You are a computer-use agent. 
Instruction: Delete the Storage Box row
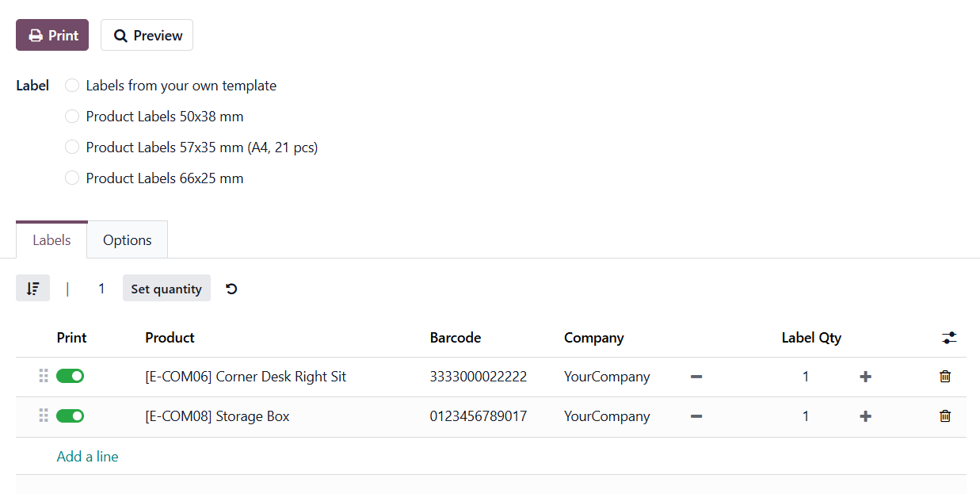tap(945, 416)
